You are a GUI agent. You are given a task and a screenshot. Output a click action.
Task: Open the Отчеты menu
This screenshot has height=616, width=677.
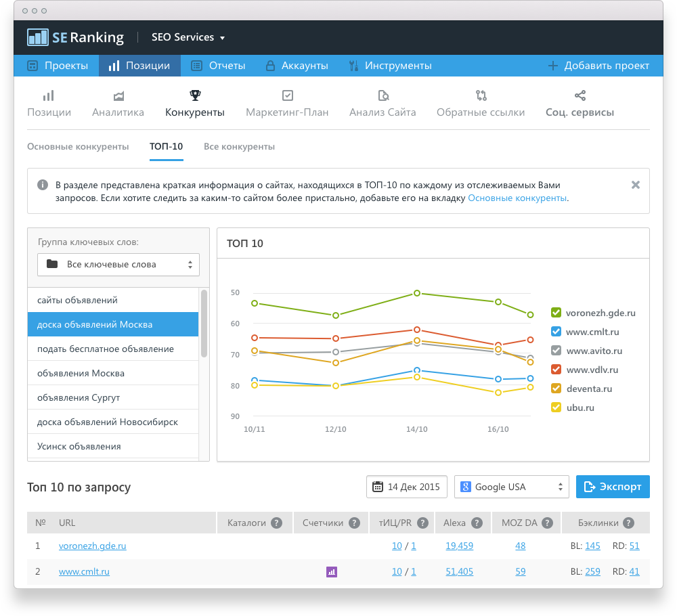click(x=219, y=66)
